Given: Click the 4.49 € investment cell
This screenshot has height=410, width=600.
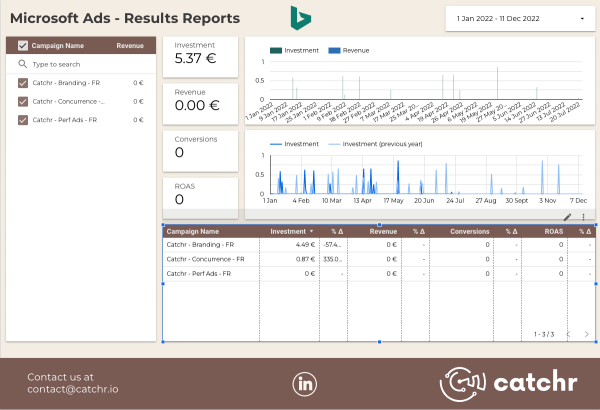Looking at the screenshot, I should [305, 245].
